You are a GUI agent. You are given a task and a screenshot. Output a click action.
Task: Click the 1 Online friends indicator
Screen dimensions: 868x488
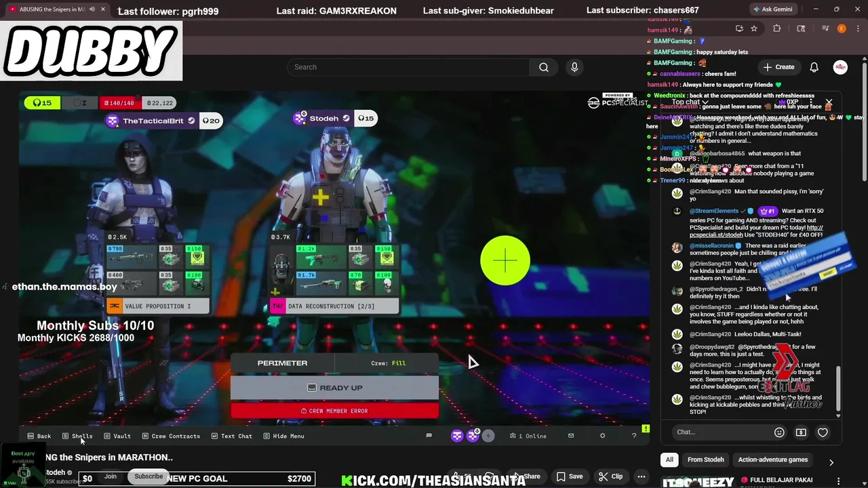point(528,436)
